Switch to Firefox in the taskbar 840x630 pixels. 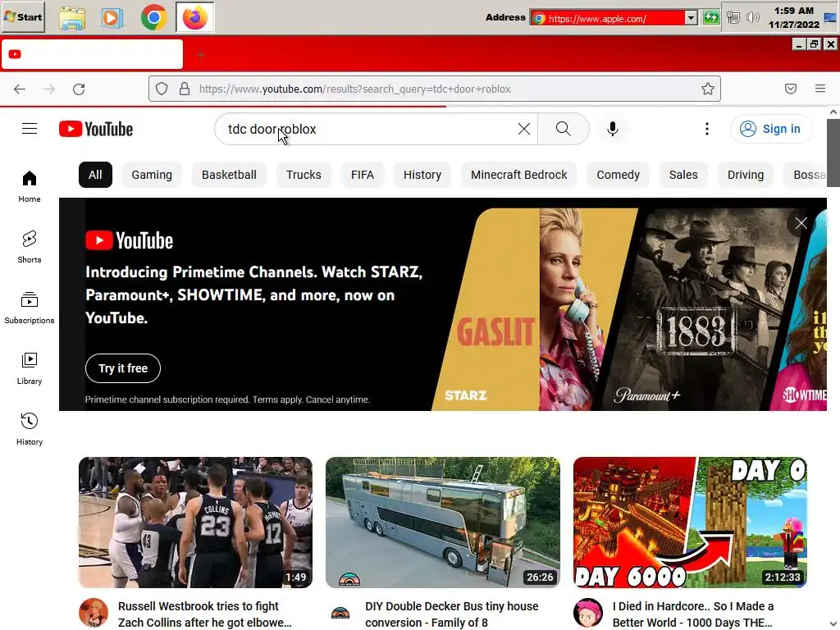coord(195,17)
